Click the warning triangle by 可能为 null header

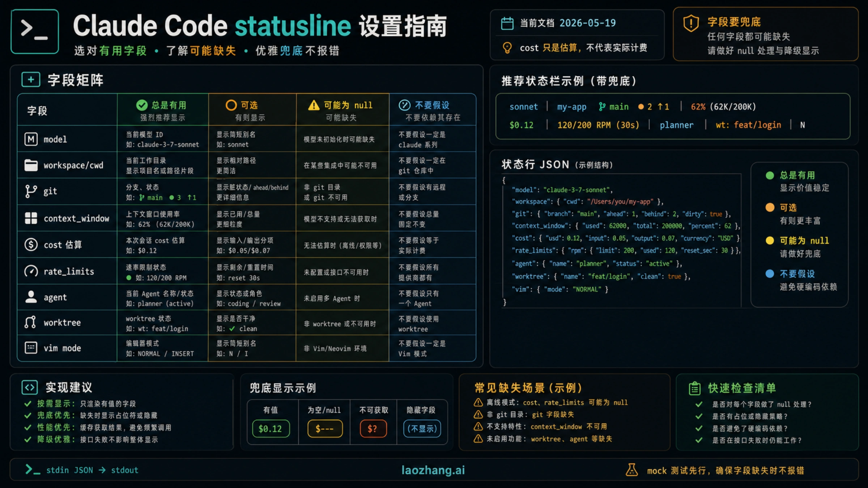tap(314, 105)
